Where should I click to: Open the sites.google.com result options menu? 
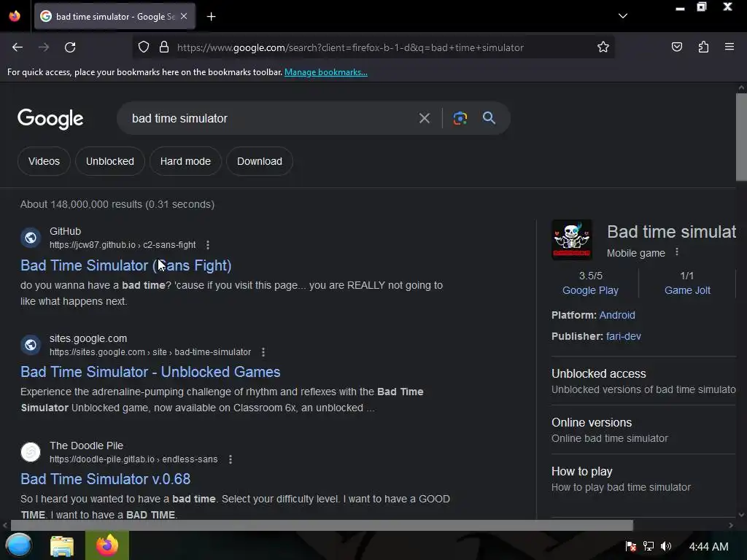click(x=263, y=352)
